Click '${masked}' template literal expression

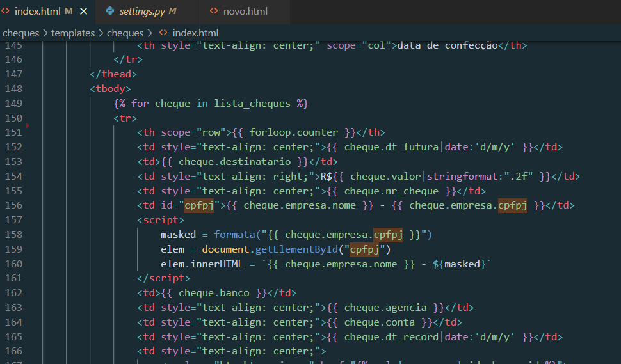[459, 264]
